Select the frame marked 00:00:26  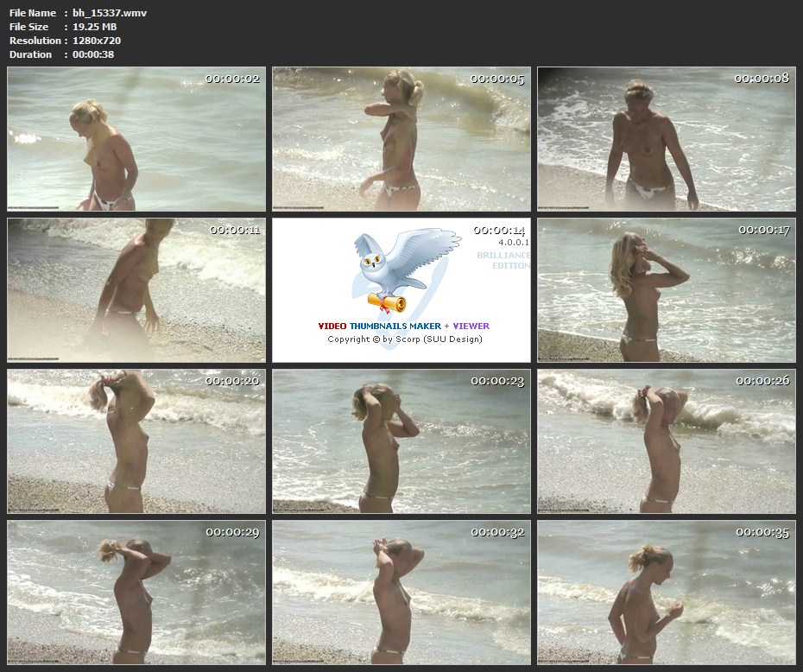pos(667,441)
